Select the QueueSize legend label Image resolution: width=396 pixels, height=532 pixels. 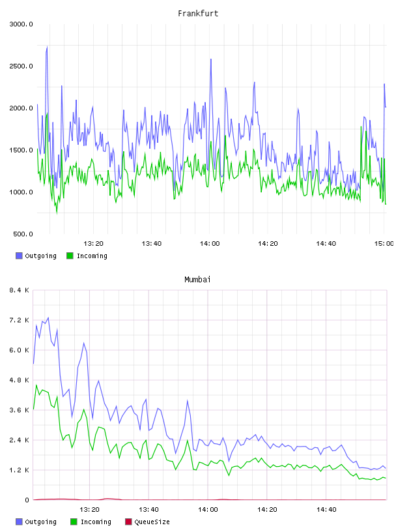[x=152, y=522]
